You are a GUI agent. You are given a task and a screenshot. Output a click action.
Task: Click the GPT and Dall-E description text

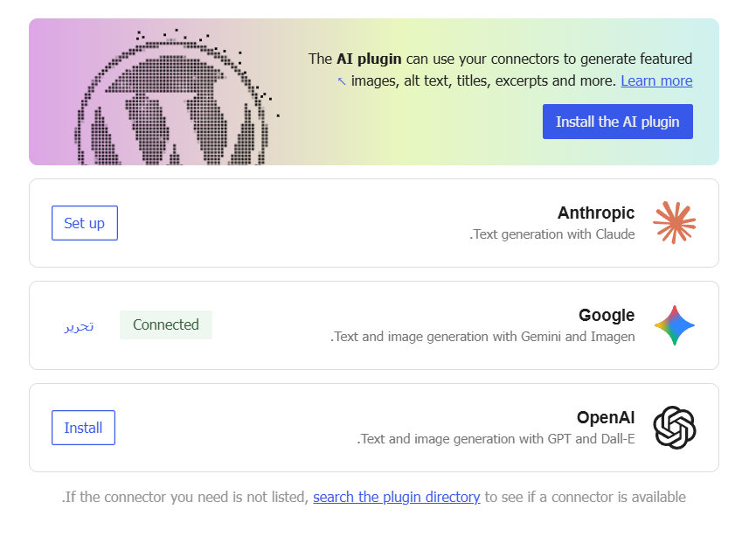(496, 439)
